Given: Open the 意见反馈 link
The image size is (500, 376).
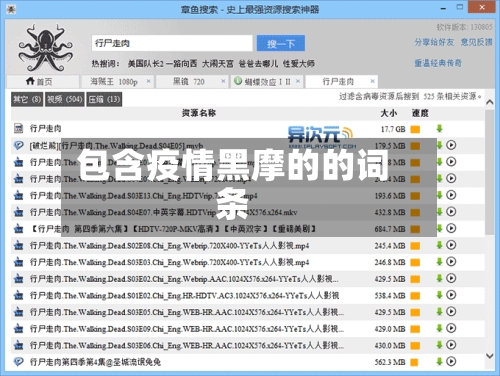Looking at the screenshot, I should 476,42.
